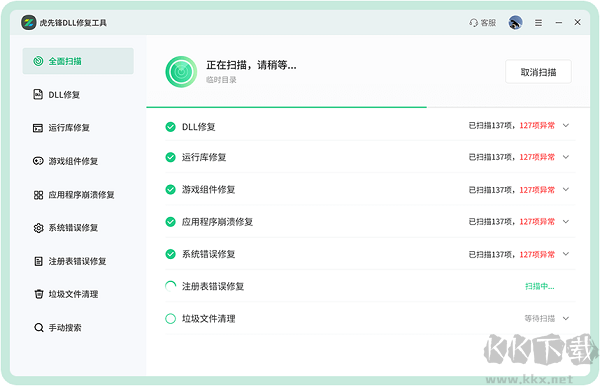This screenshot has width=600, height=386.
Task: Click the 正在扫描，请稍等... heading
Action: coord(251,65)
